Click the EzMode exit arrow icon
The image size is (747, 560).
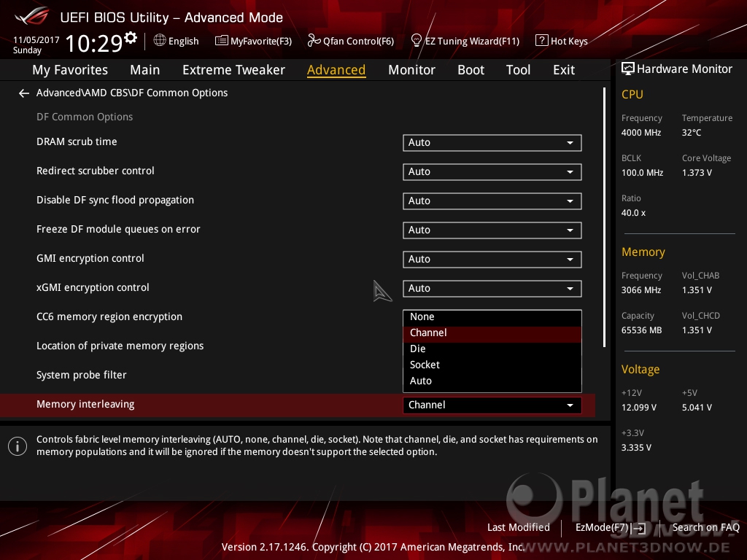coord(638,528)
